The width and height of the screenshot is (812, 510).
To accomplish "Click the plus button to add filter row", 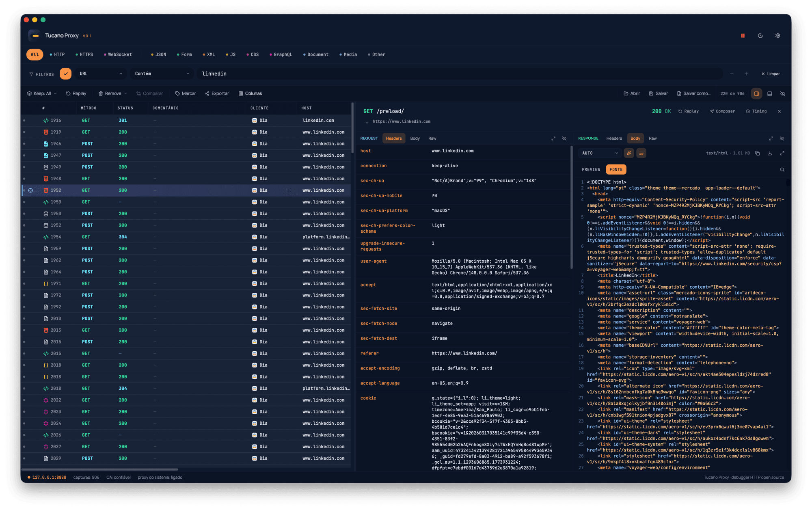I will [x=746, y=74].
